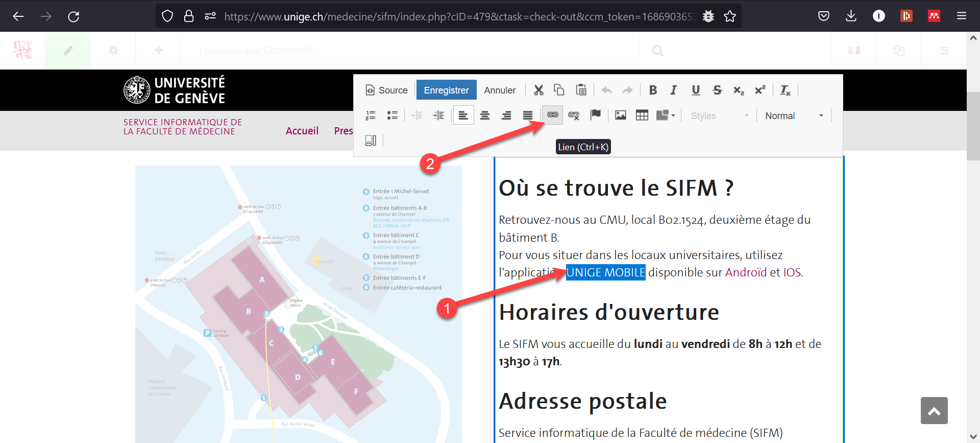Open the Firefox hamburger application menu
Viewport: 980px width, 443px height.
961,16
